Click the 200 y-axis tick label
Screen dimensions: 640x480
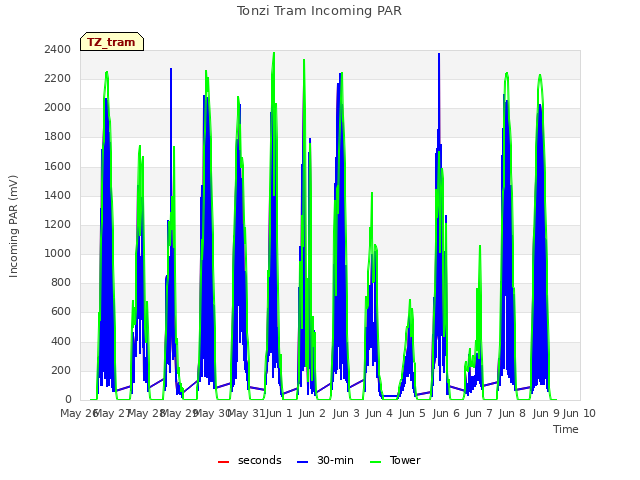click(61, 371)
